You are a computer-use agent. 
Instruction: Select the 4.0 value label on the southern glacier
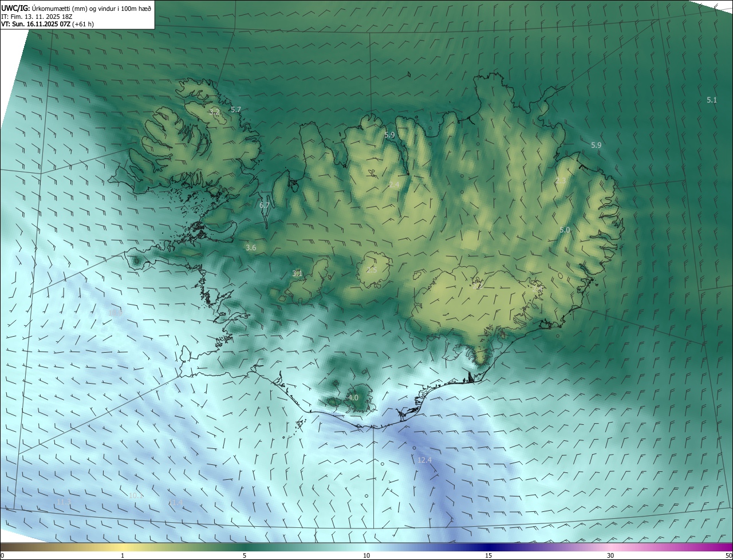(353, 397)
